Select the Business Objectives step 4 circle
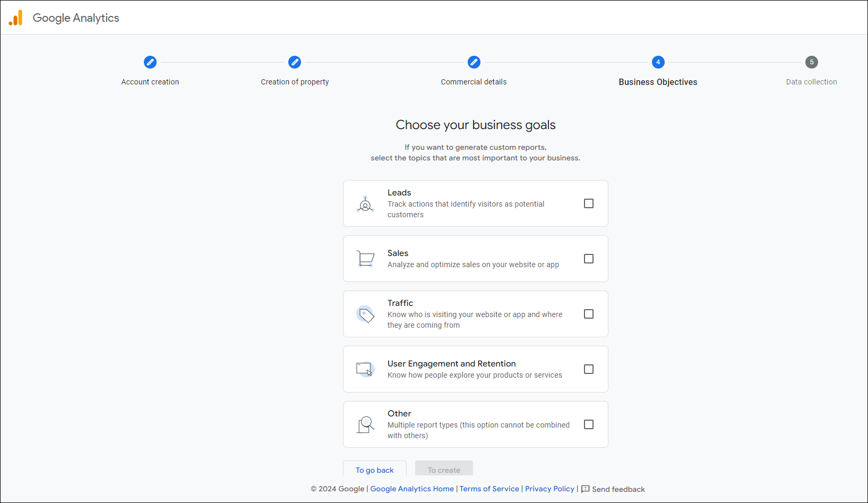This screenshot has height=503, width=868. 658,62
